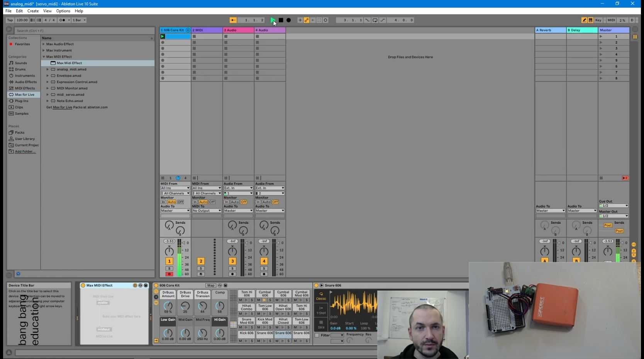Click the track 3 Audio pan knob
The height and width of the screenshot is (359, 644).
(232, 251)
